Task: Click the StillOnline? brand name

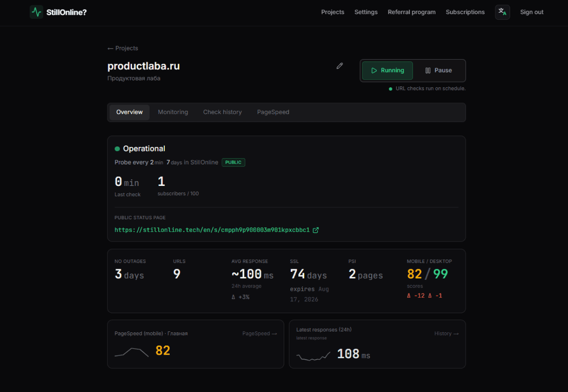Action: [67, 12]
